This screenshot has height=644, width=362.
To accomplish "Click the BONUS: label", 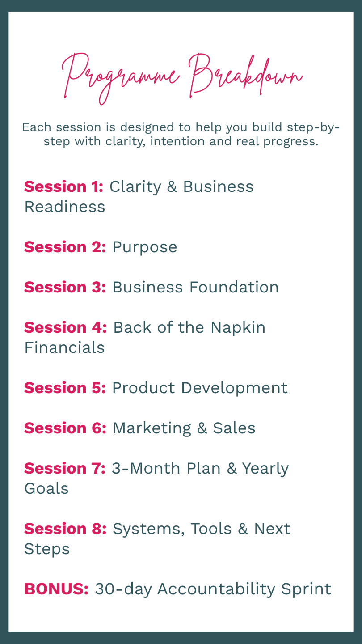I will tap(56, 589).
